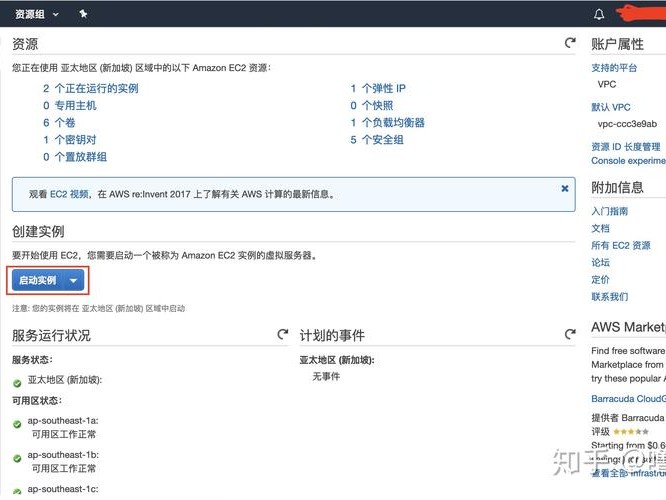Click vpc-ccc3e9ab text
Viewport: 666px width, 500px height.
pyautogui.click(x=627, y=124)
